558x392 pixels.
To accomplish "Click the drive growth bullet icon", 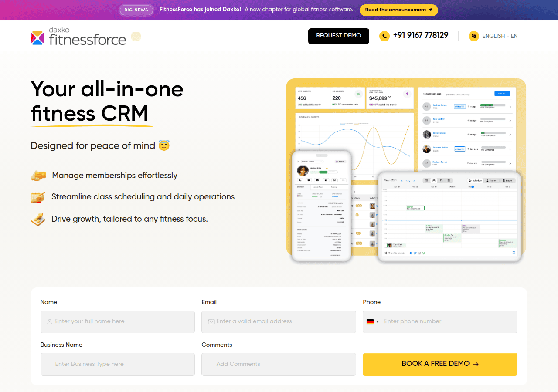I will click(x=38, y=219).
